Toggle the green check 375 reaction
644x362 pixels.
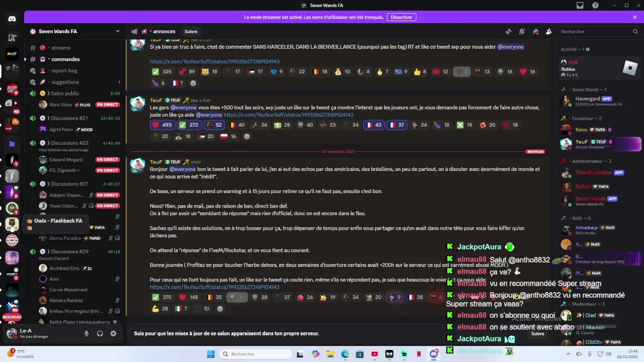point(162,297)
